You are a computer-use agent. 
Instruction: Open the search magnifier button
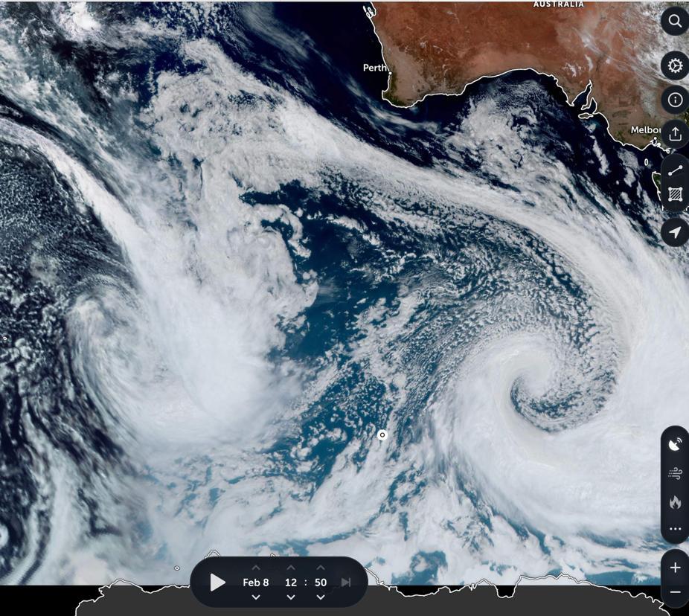coord(674,21)
